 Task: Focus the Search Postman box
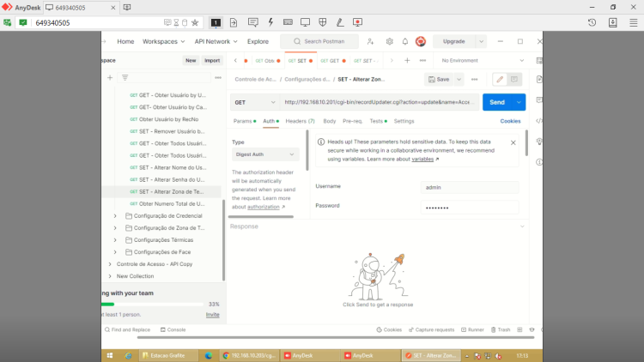(x=319, y=41)
